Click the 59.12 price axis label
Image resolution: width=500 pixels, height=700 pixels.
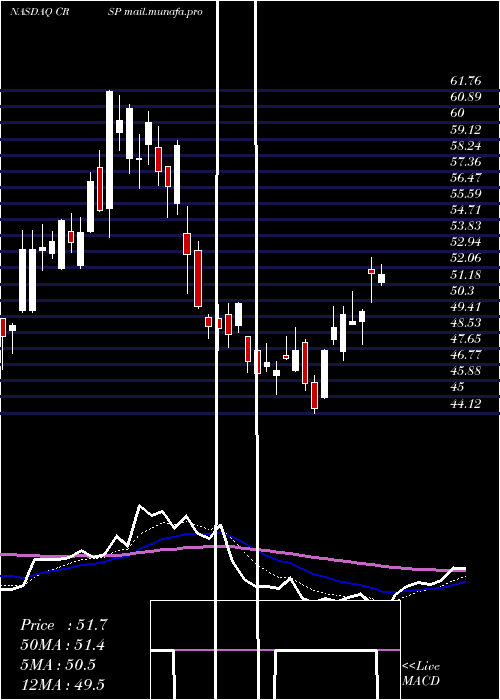pos(466,129)
